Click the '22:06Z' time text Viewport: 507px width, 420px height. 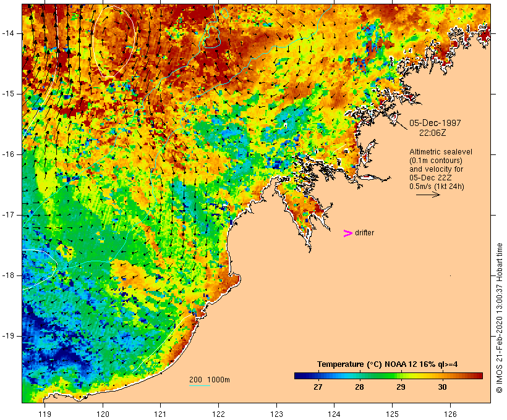[x=432, y=133]
